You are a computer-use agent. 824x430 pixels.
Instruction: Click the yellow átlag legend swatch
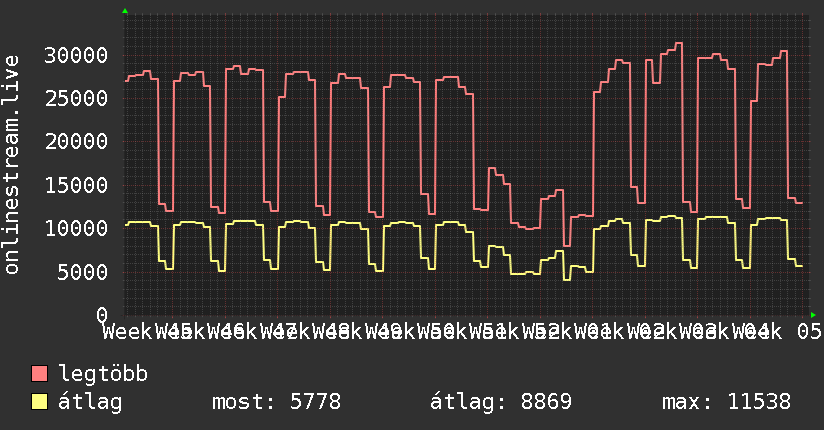tap(39, 401)
